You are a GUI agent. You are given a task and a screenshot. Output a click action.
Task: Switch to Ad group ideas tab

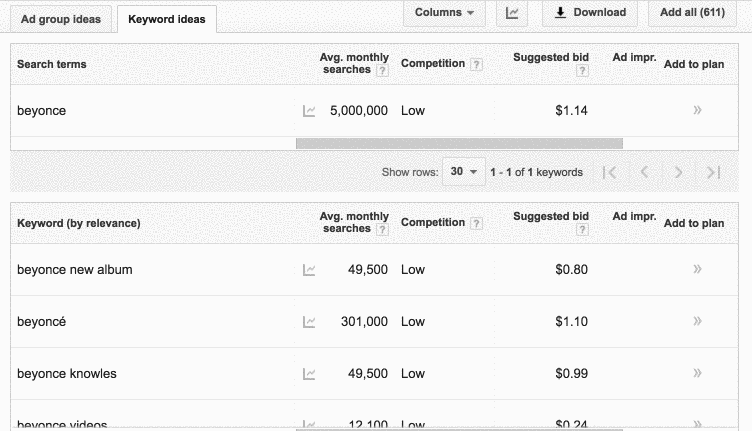click(x=61, y=19)
